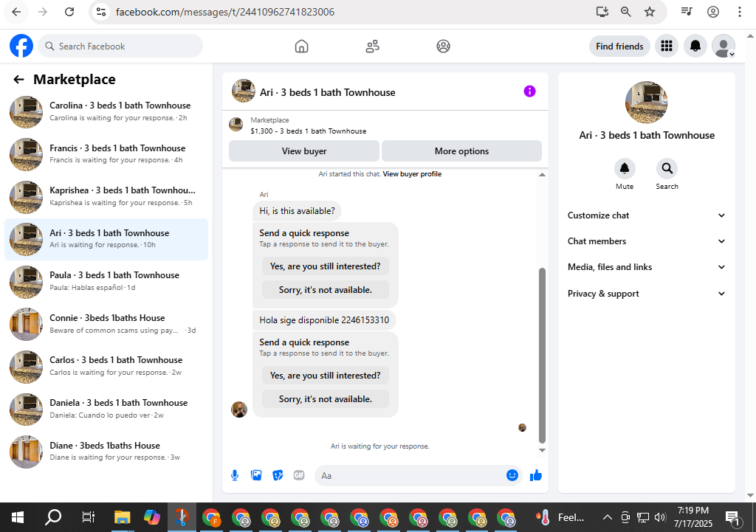The height and width of the screenshot is (532, 756).
Task: Bookmark this page with the star icon
Action: 650,12
